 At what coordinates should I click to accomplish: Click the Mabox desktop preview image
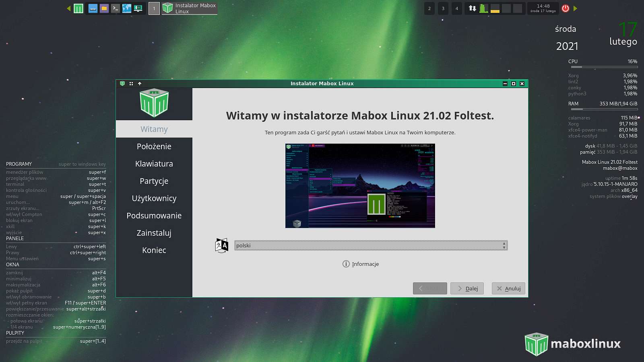(360, 186)
